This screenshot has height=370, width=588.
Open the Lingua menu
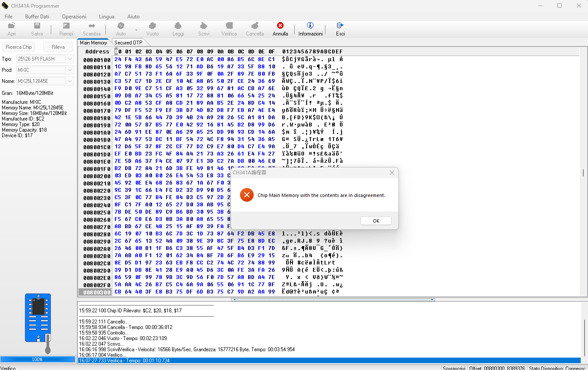[107, 17]
